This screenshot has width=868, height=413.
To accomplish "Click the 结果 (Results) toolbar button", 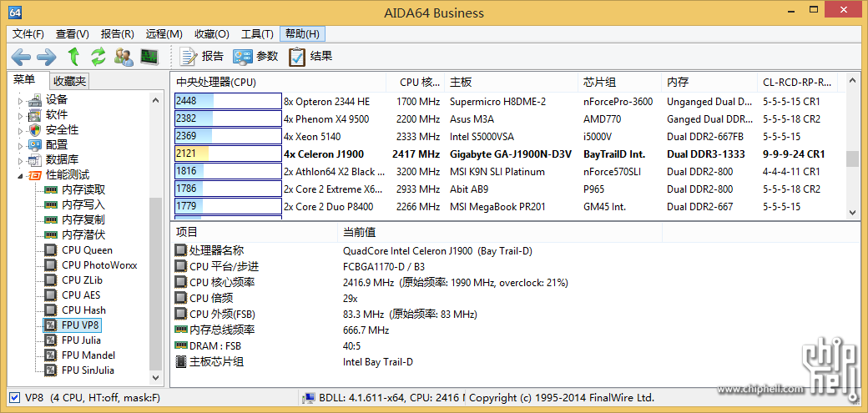I will 310,56.
